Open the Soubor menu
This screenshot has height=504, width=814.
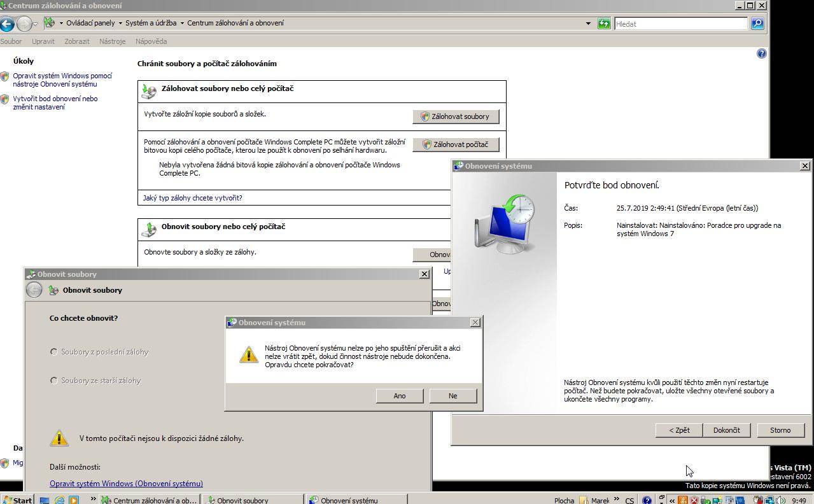click(x=11, y=41)
